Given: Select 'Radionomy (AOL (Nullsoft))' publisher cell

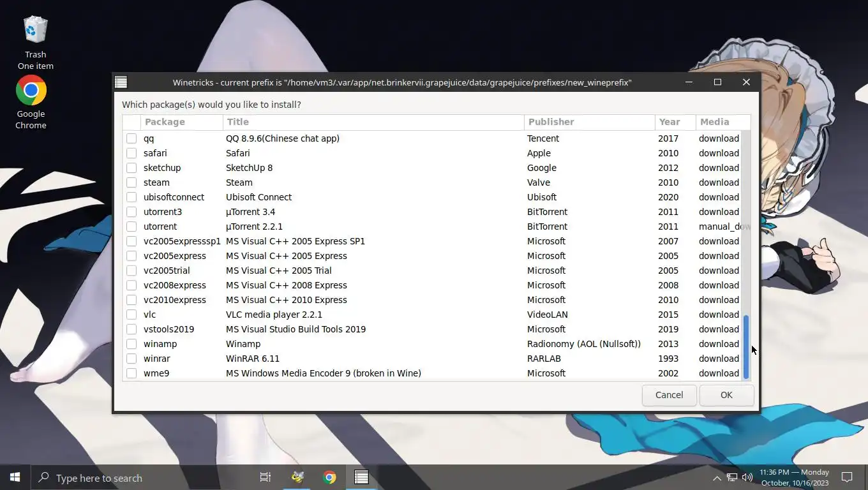Looking at the screenshot, I should click(x=584, y=344).
